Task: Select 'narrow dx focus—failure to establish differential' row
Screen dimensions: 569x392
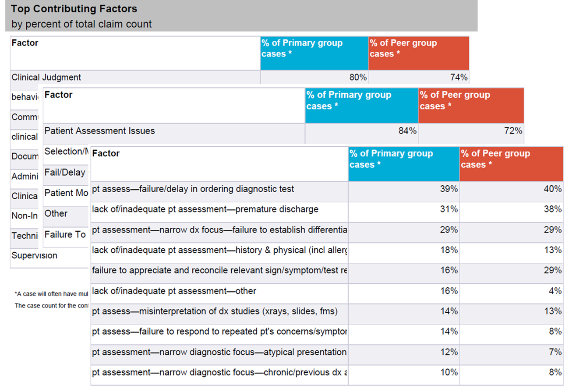Action: (x=219, y=230)
